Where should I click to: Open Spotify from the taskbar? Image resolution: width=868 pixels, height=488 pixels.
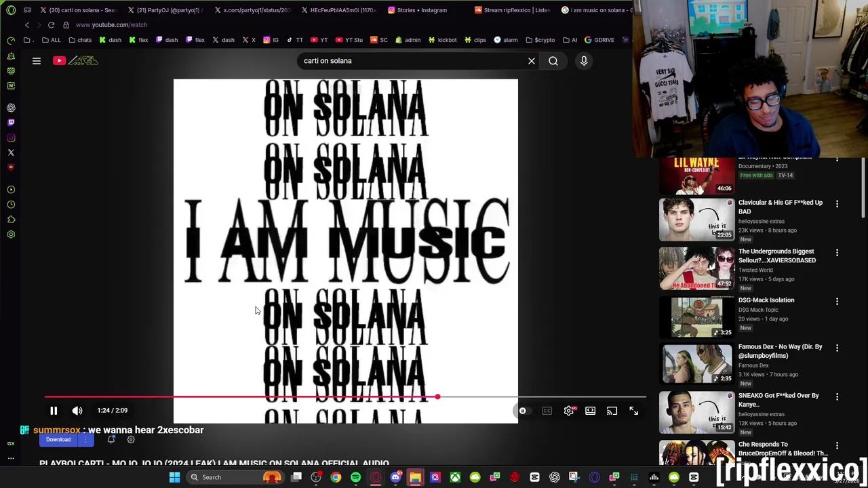(355, 477)
